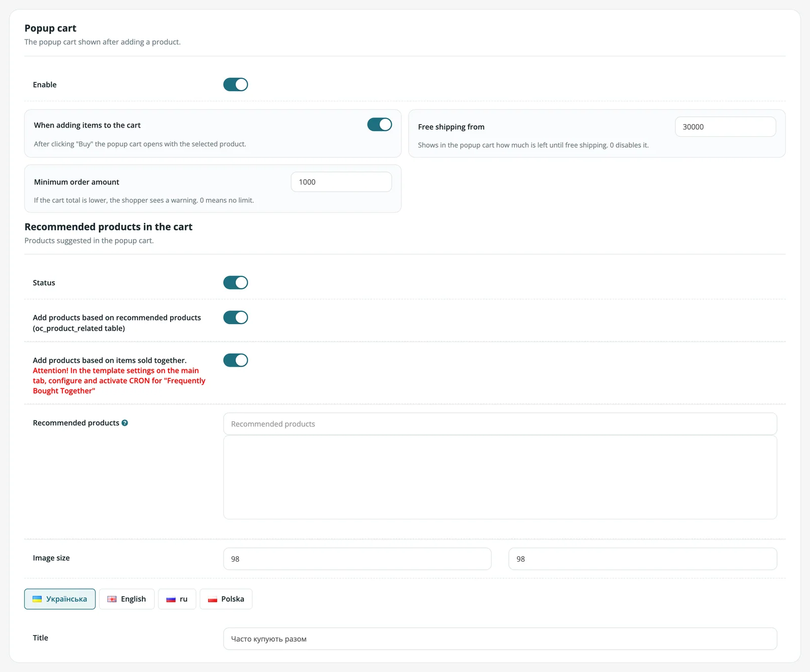This screenshot has height=672, width=810.
Task: Click the minimum order warning description
Action: (144, 201)
